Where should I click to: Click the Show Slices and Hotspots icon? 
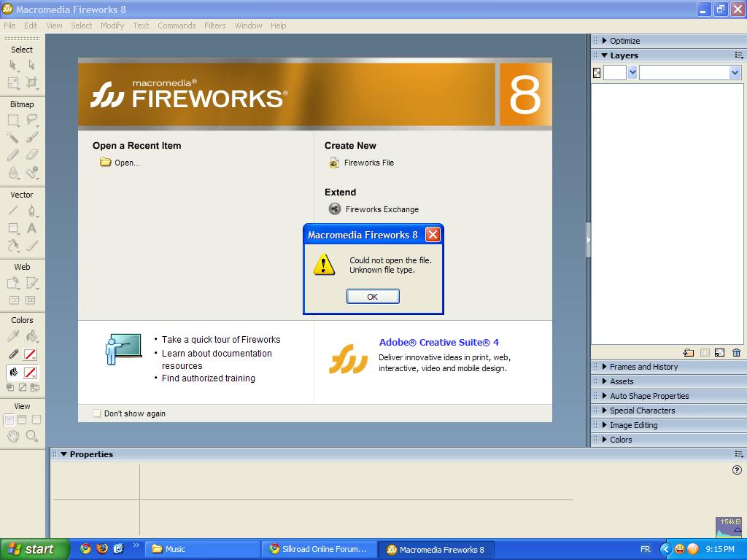click(x=31, y=300)
